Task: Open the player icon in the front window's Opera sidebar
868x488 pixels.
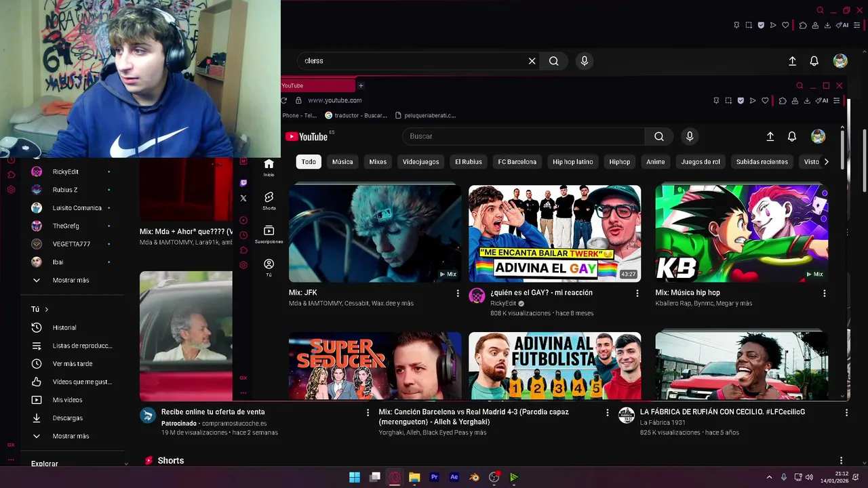Action: tap(243, 220)
